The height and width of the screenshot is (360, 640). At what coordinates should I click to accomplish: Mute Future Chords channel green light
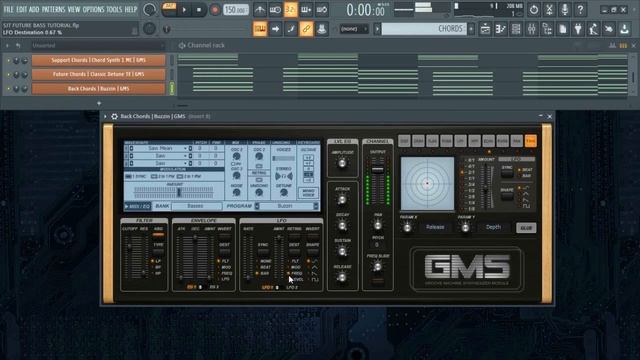point(9,75)
